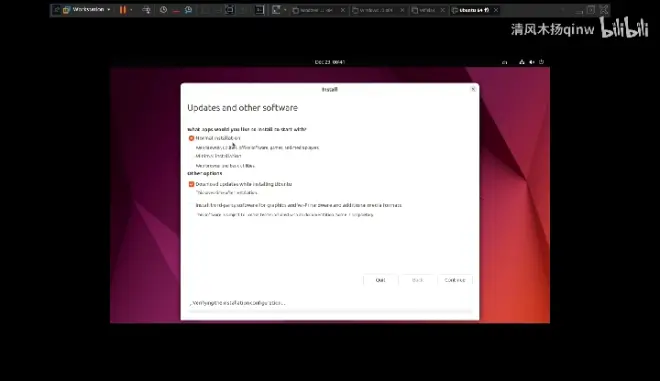Select the Normal installation radio button
Viewport: 660px width, 381px height.
point(191,138)
